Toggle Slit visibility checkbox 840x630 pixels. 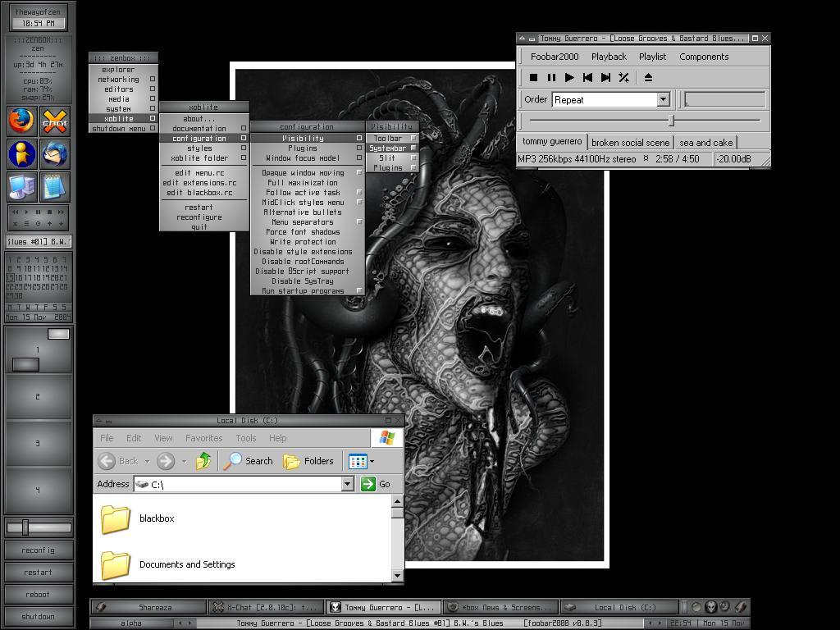click(x=413, y=158)
